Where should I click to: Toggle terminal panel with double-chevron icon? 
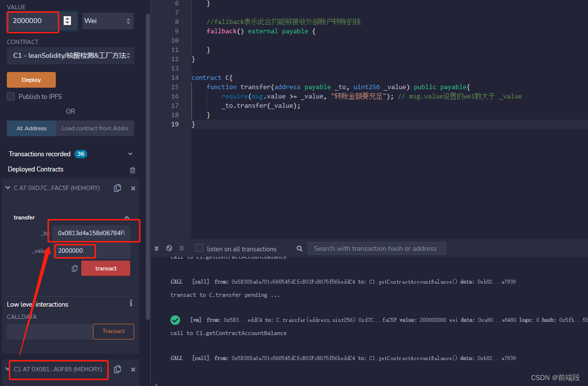coord(157,248)
